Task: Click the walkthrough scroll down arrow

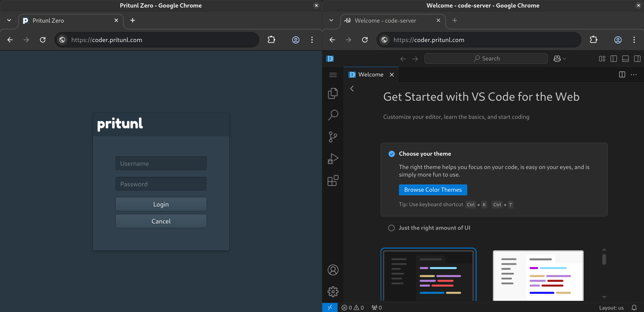Action: pos(604,297)
